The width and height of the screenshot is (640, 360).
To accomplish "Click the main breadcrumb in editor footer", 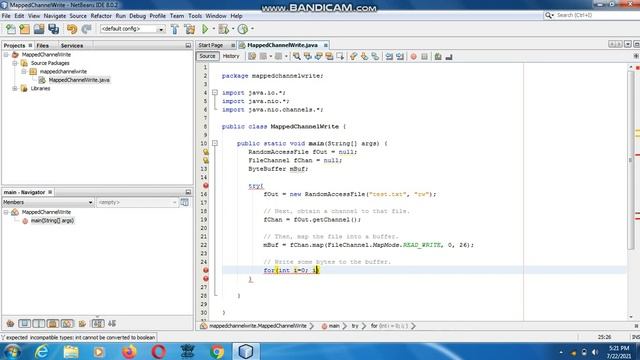I will [x=334, y=326].
